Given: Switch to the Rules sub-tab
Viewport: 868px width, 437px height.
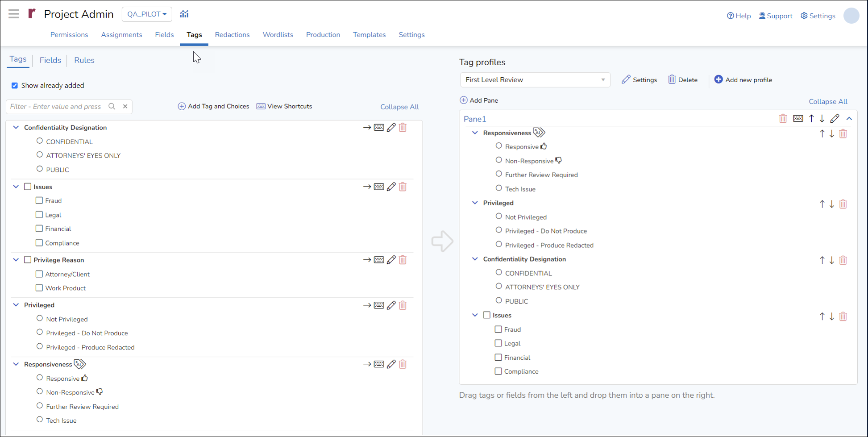Looking at the screenshot, I should coord(84,60).
